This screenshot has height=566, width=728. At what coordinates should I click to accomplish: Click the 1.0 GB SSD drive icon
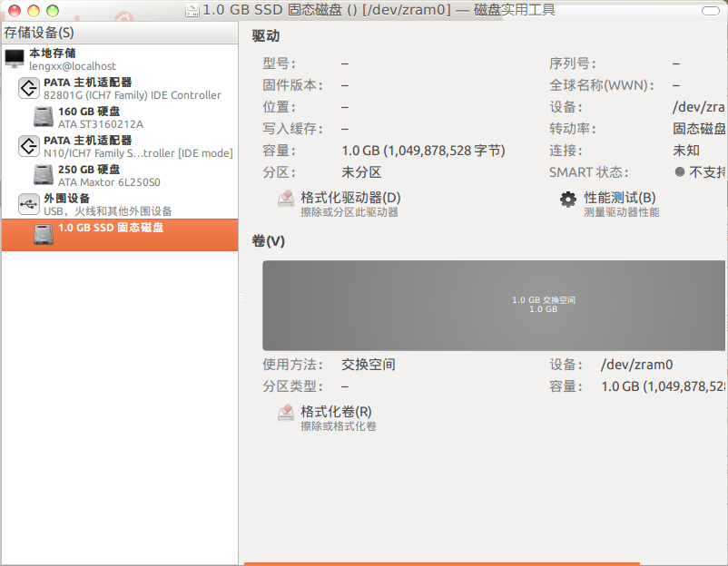click(x=44, y=234)
